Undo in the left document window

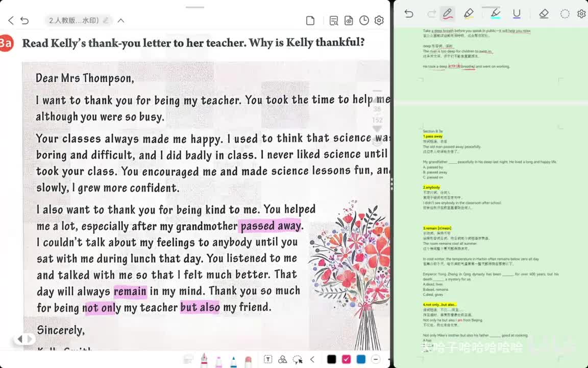(x=24, y=20)
